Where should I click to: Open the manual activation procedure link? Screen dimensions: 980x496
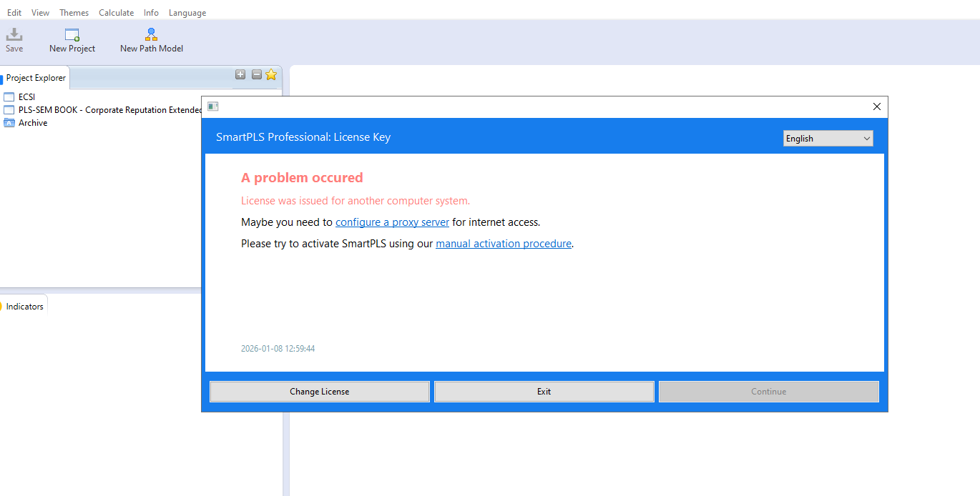pos(503,244)
